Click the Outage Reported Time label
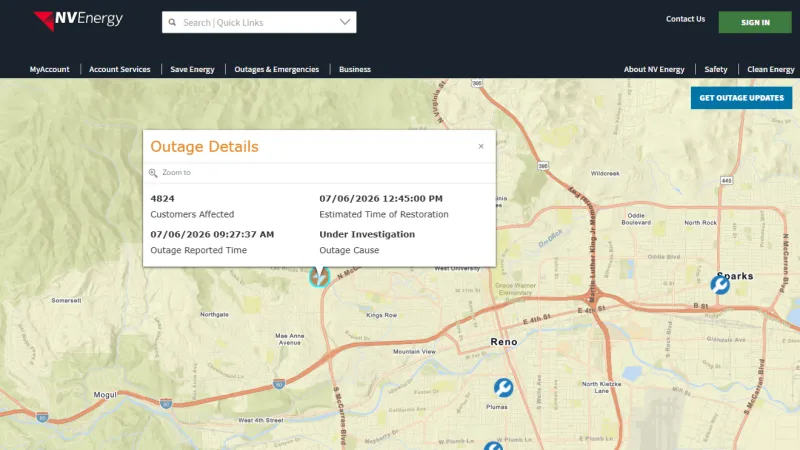Viewport: 800px width, 450px height. tap(198, 250)
